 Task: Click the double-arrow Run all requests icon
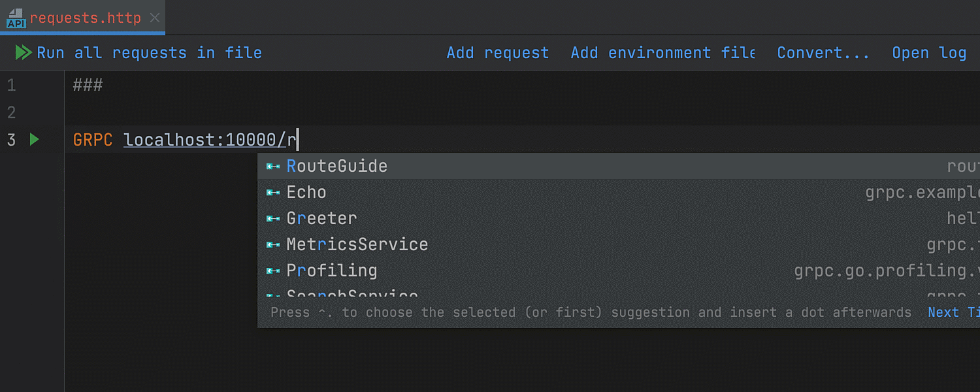[x=24, y=53]
